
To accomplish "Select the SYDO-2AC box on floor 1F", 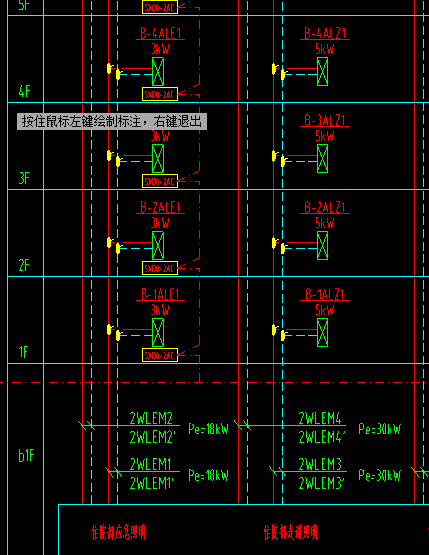I will point(160,355).
